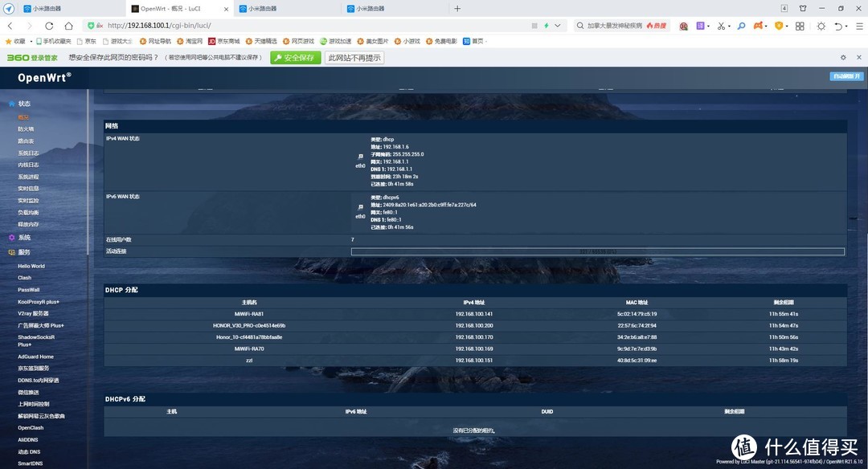
Task: Click the 自动刷新 开 toggle badge
Action: [x=846, y=76]
